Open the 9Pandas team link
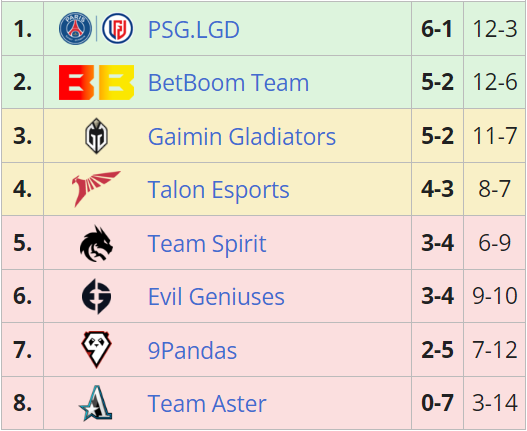The image size is (527, 431). (192, 350)
